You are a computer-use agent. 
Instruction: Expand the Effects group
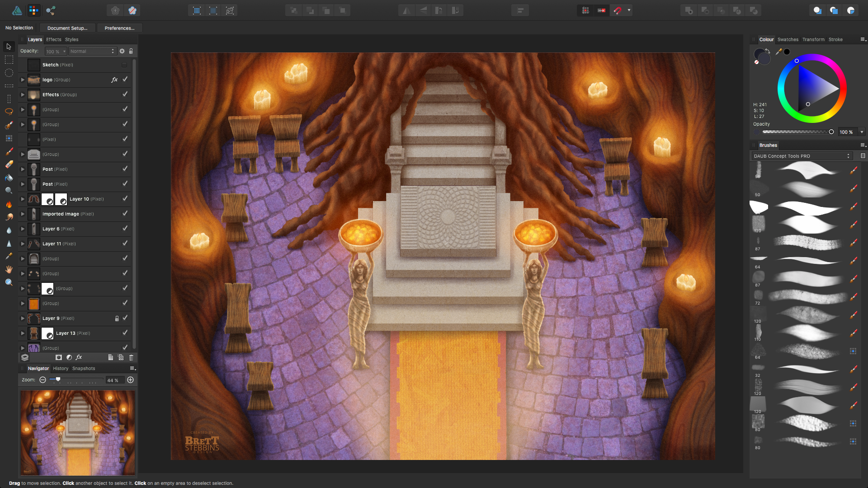tap(23, 94)
